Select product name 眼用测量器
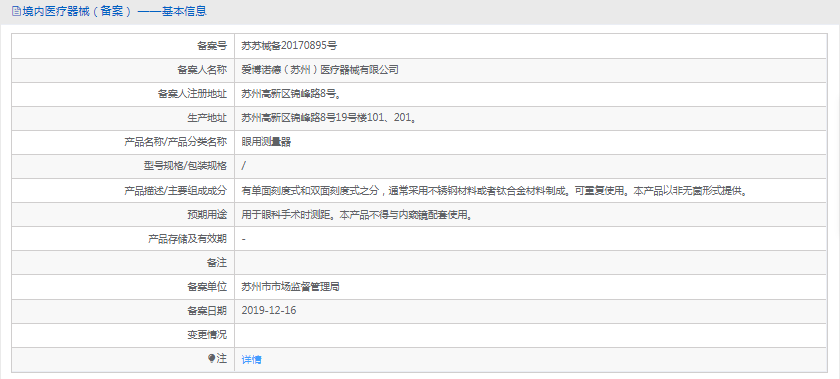This screenshot has width=840, height=379. [x=266, y=142]
